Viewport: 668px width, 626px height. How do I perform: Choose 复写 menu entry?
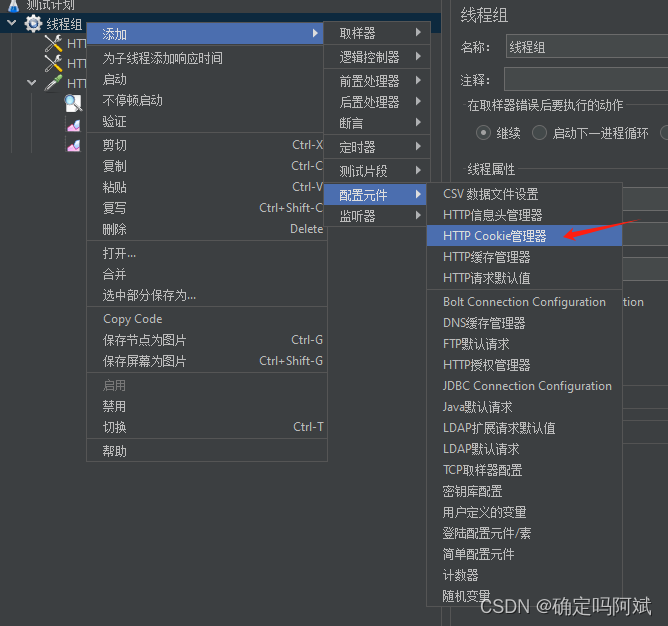pyautogui.click(x=206, y=208)
